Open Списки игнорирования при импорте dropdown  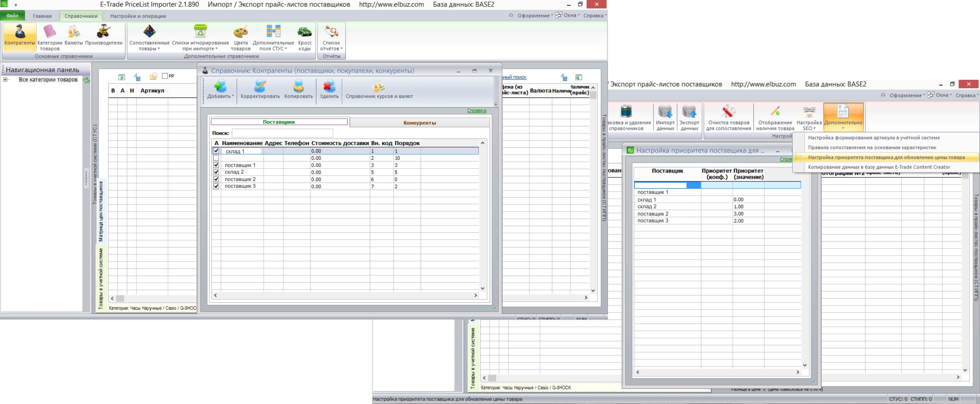click(200, 37)
